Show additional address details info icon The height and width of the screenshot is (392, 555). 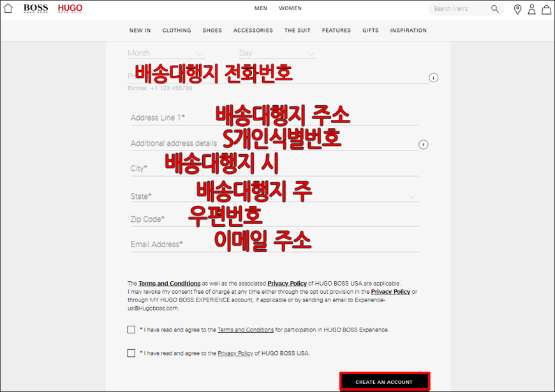(424, 144)
